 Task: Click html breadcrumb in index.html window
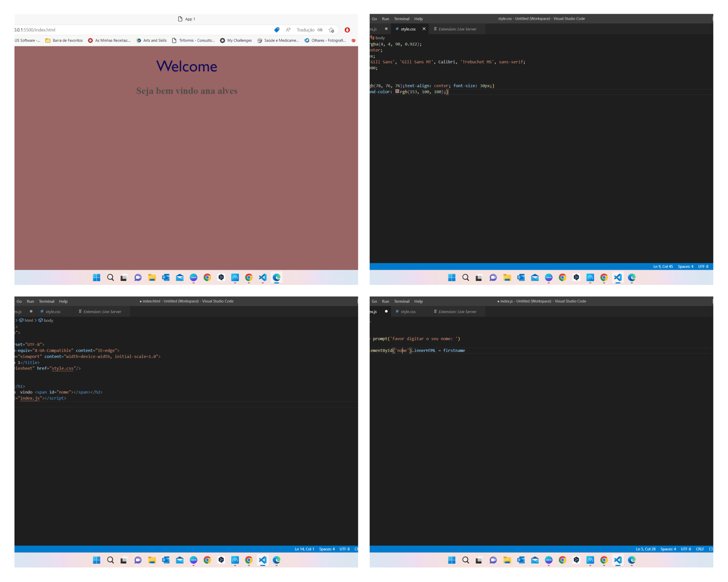[26, 320]
